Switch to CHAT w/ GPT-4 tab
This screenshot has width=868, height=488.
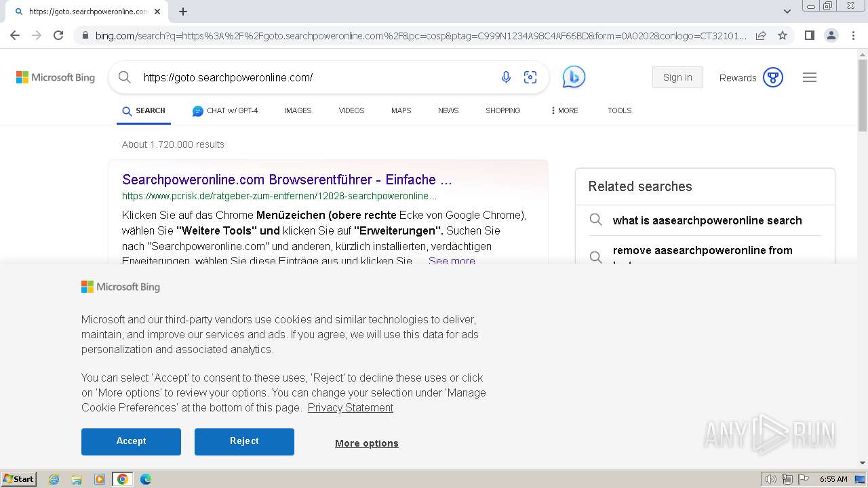coord(225,110)
